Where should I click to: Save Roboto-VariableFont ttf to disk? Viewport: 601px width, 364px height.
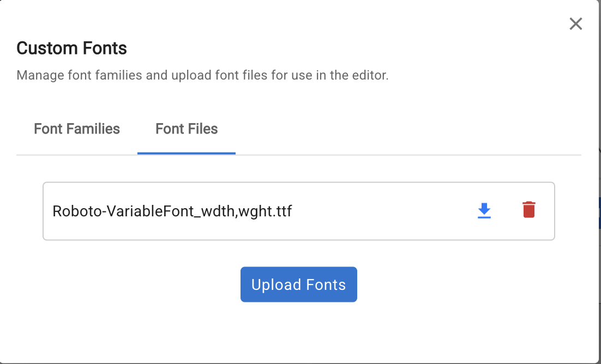click(484, 210)
